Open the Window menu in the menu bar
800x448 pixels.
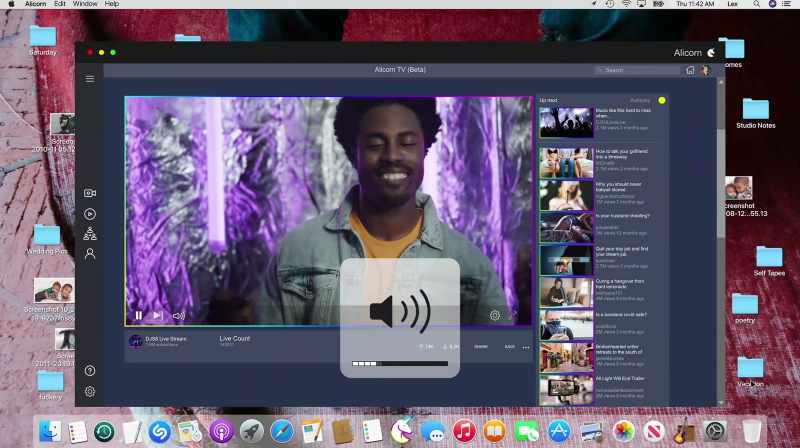85,4
